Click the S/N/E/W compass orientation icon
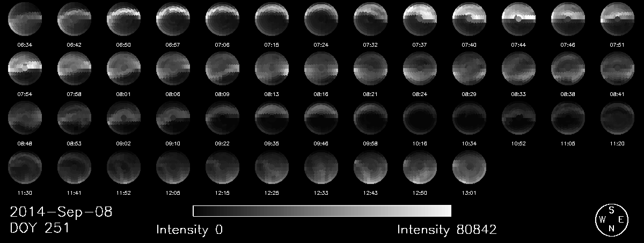Image resolution: width=644 pixels, height=243 pixels. pyautogui.click(x=611, y=219)
